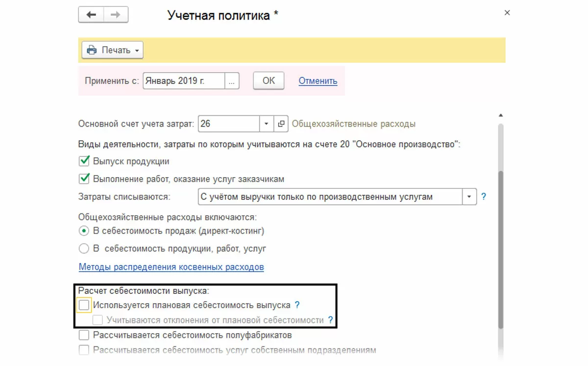Click the date picker ellipsis button
588x366 pixels.
click(x=232, y=81)
